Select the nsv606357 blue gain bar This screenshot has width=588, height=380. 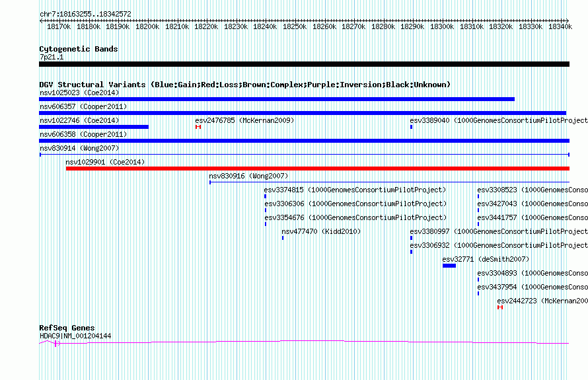coord(303,113)
